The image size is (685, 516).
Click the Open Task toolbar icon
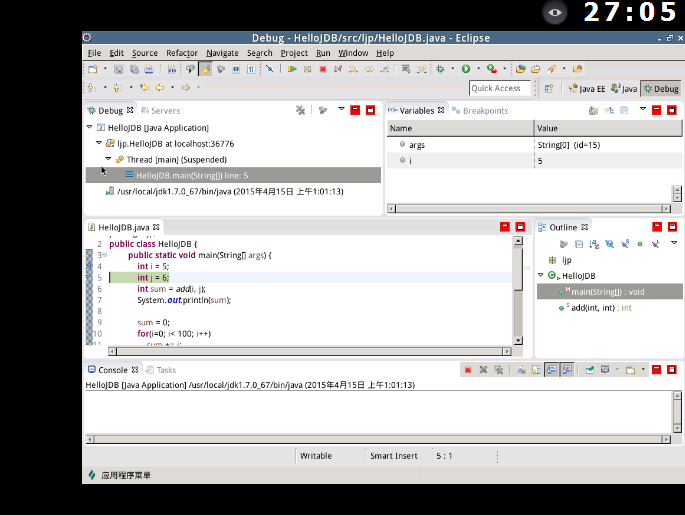point(536,69)
